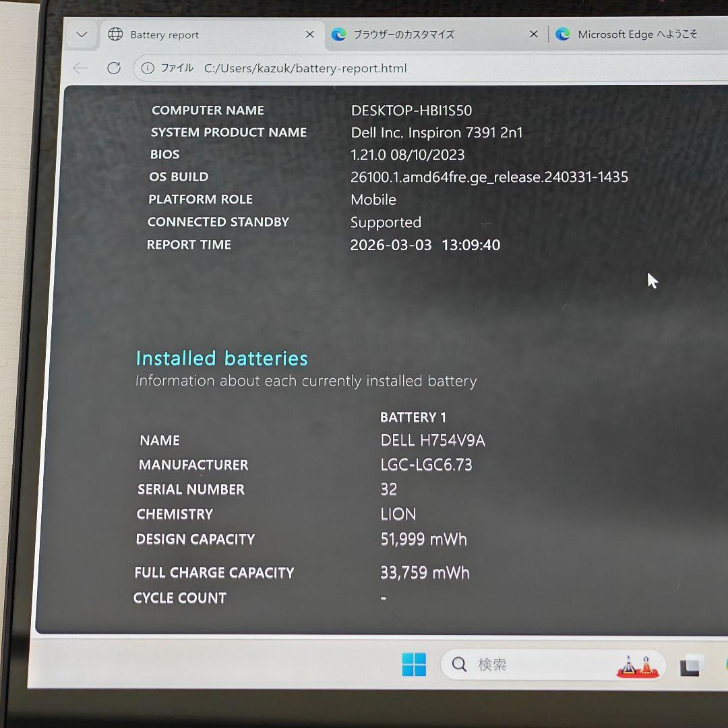Click the 'PLATFORM ROLE' label
The image size is (728, 728).
click(x=201, y=199)
